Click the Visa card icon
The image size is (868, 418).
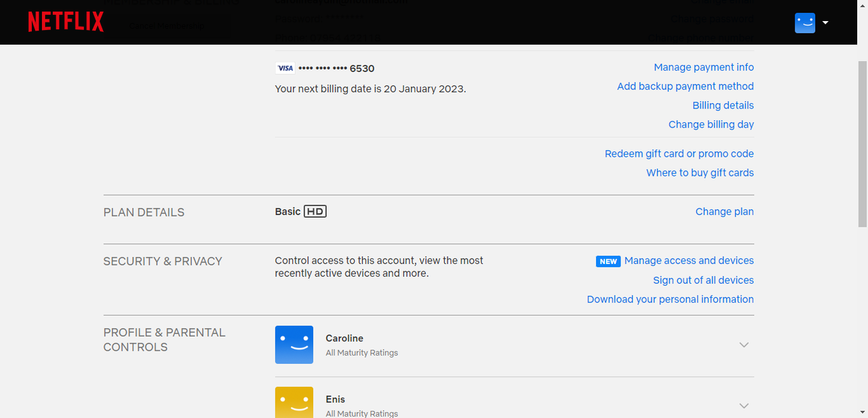[285, 68]
